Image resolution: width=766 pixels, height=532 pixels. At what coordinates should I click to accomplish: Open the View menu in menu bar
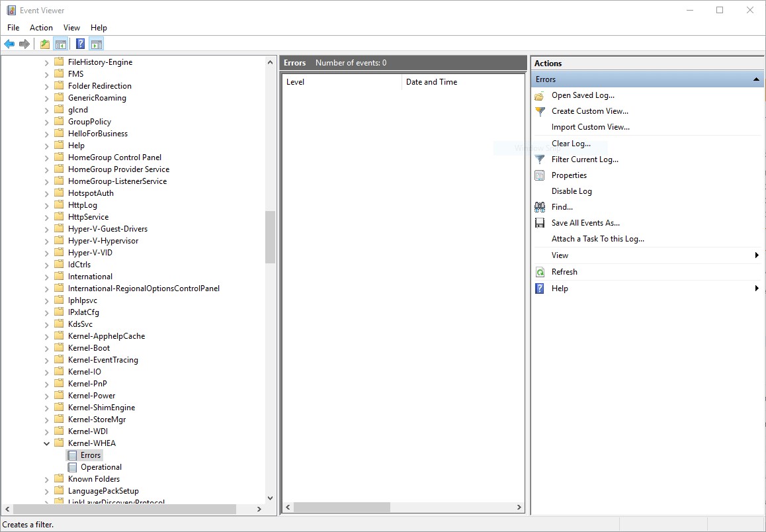[x=72, y=28]
